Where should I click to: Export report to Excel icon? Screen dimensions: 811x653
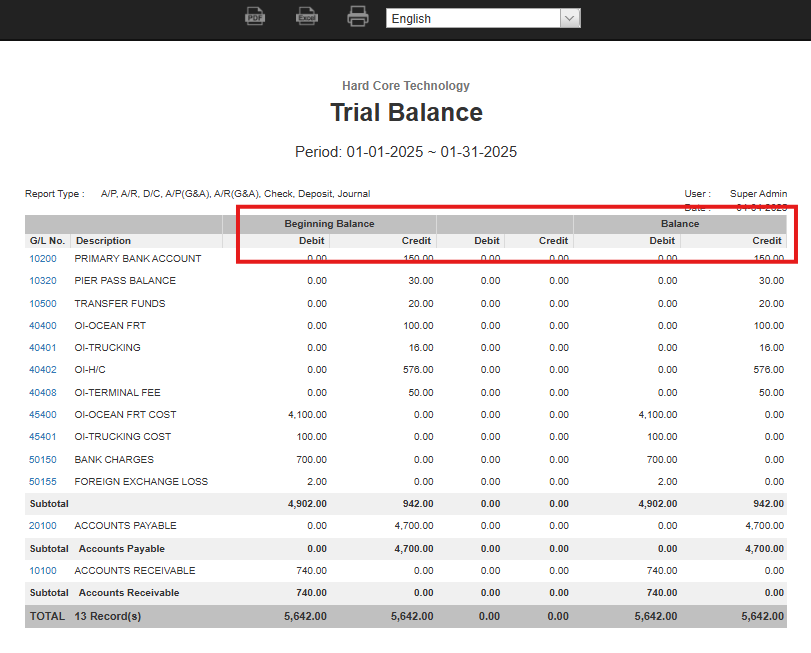(x=306, y=16)
